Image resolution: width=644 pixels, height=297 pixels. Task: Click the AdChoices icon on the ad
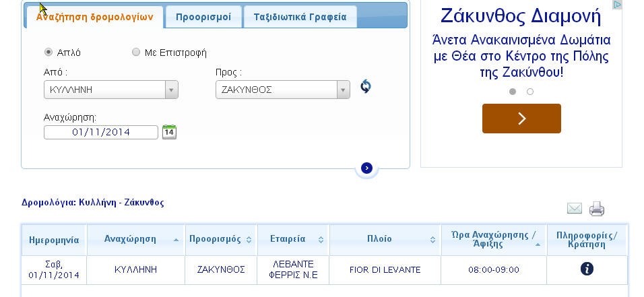click(x=616, y=5)
